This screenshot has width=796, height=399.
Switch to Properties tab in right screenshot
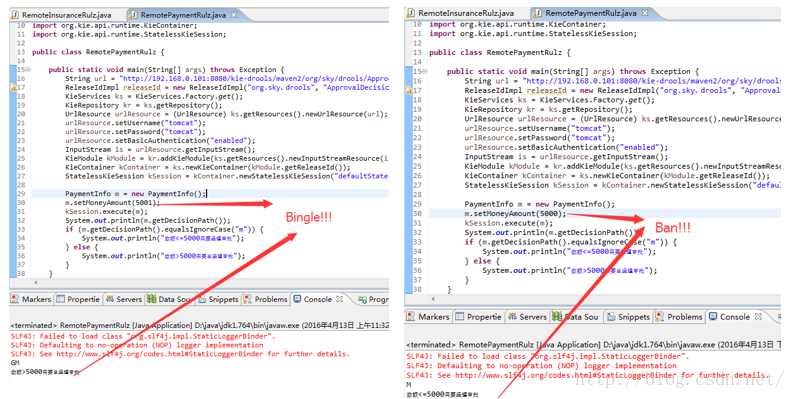point(479,317)
